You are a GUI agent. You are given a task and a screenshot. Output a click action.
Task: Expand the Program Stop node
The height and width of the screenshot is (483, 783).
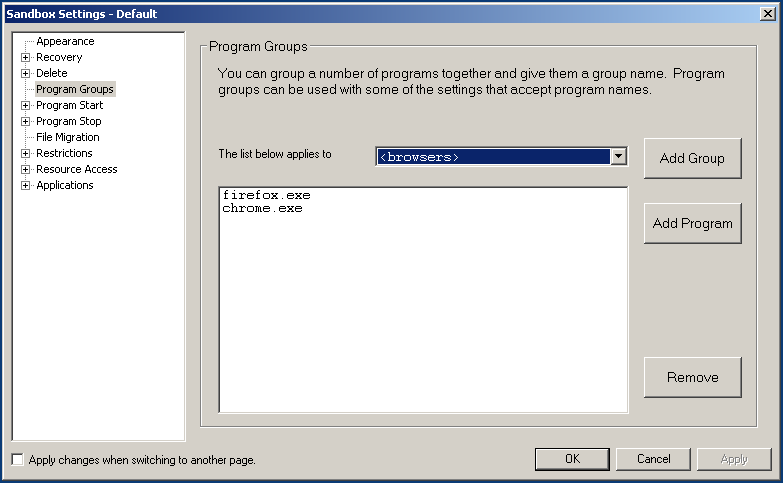tap(25, 121)
